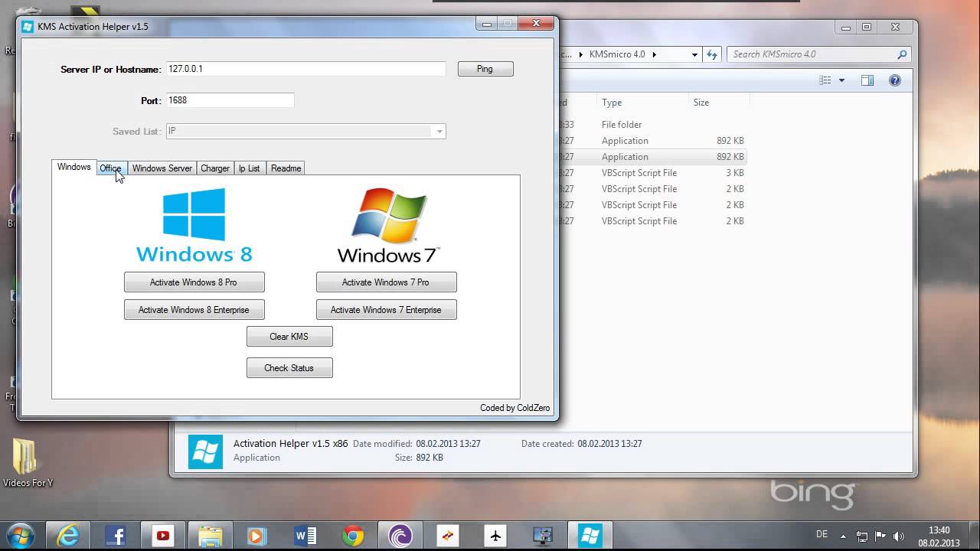This screenshot has height=551, width=980.
Task: Open the Videos For Y desktop folder
Action: [28, 464]
